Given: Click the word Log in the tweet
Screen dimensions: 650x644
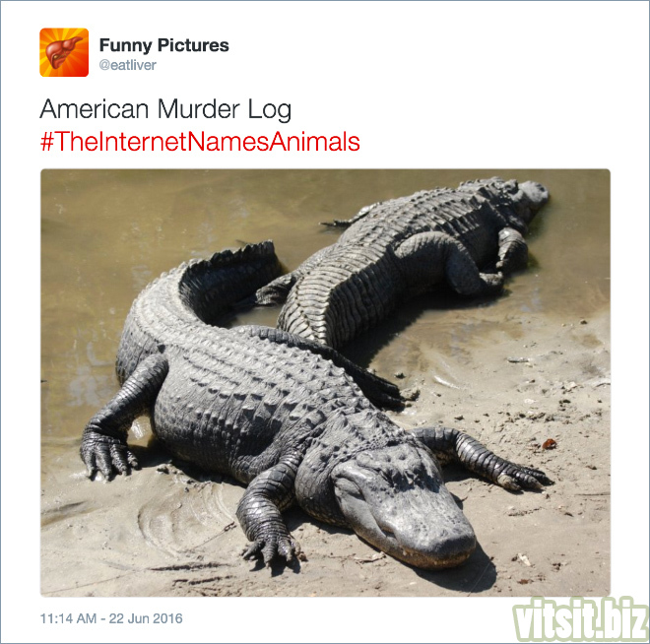Looking at the screenshot, I should pos(270,110).
